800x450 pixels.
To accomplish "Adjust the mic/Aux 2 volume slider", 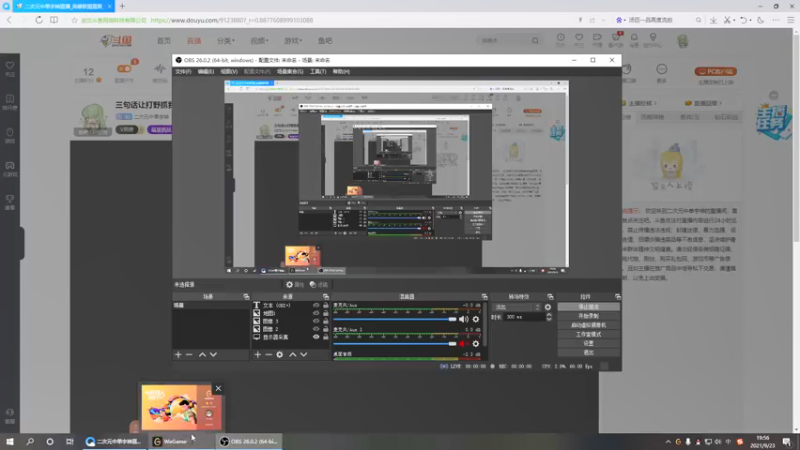I will 395,344.
